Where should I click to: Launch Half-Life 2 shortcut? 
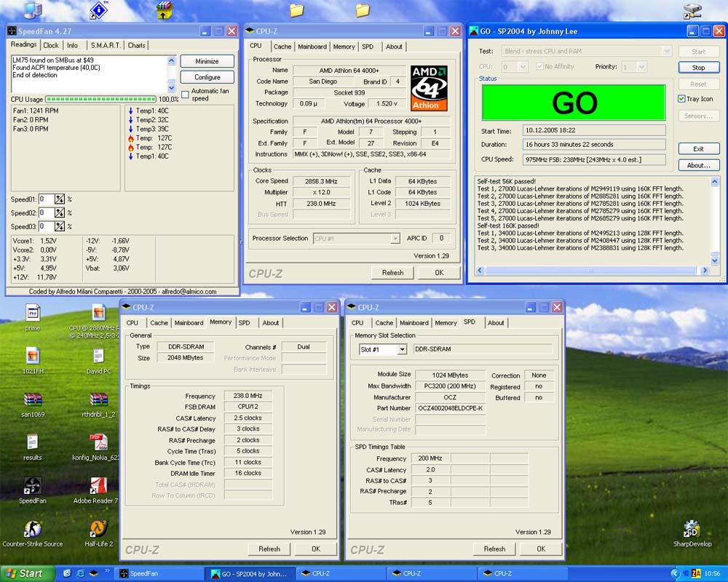tap(98, 529)
